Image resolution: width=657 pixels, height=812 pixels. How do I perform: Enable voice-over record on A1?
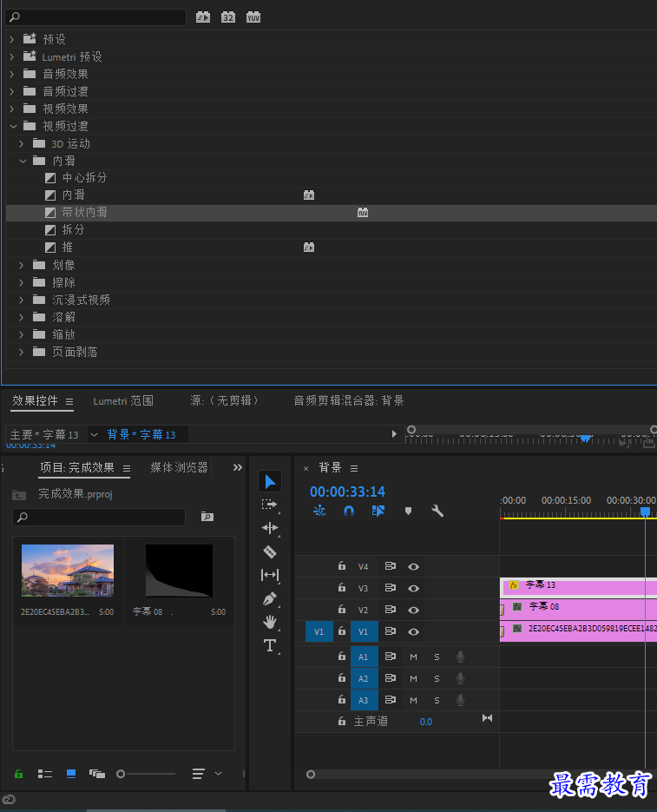(460, 657)
